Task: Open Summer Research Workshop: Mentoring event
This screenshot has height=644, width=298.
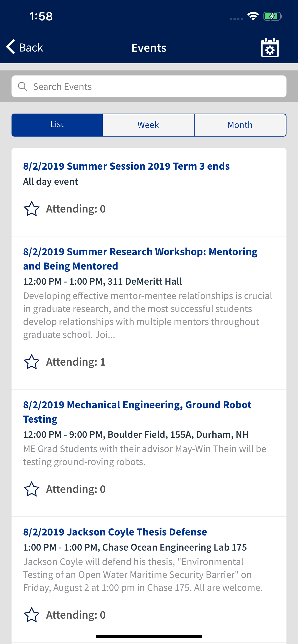Action: 140,259
